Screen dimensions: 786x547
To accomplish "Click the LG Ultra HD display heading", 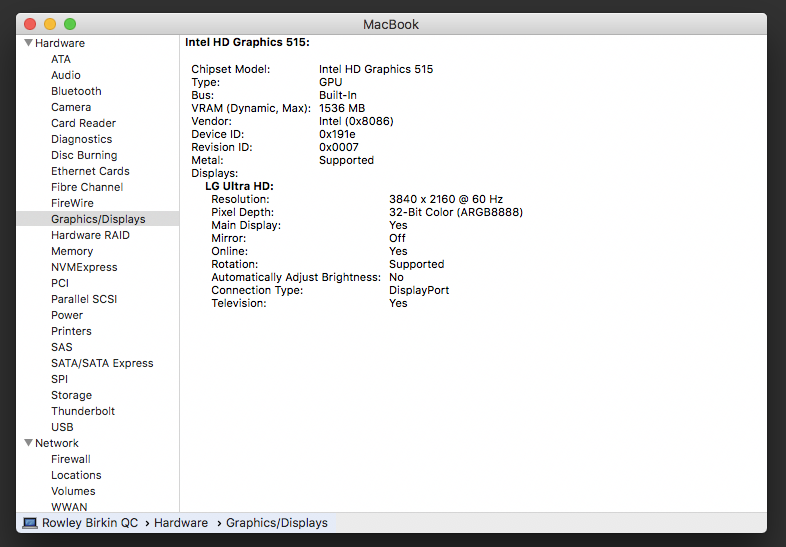I will (x=239, y=187).
